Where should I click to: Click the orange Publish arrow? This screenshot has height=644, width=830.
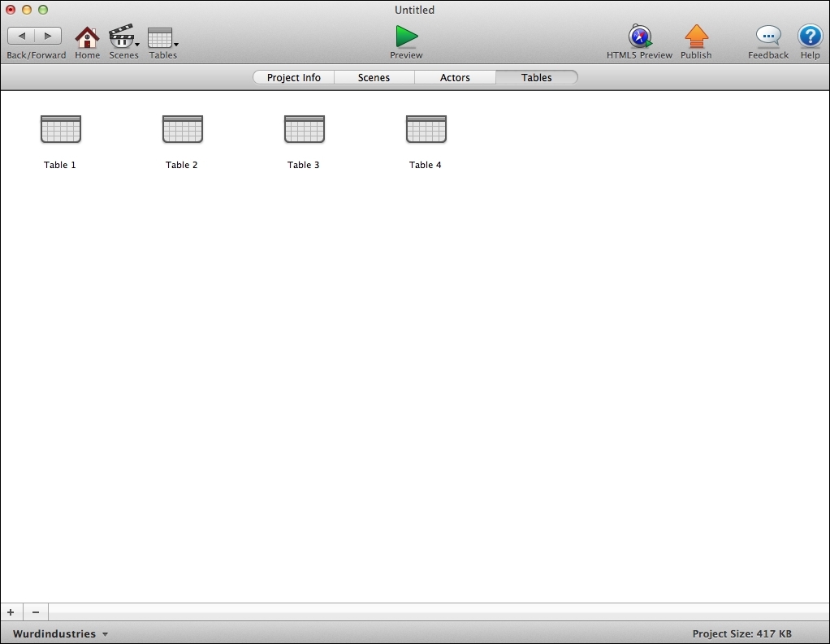(696, 37)
